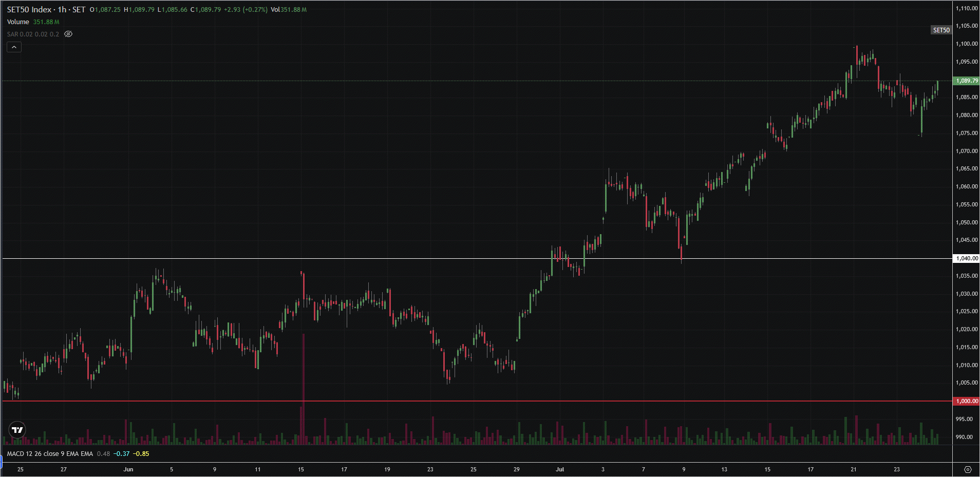Select the Volume indicator legend

[18, 22]
